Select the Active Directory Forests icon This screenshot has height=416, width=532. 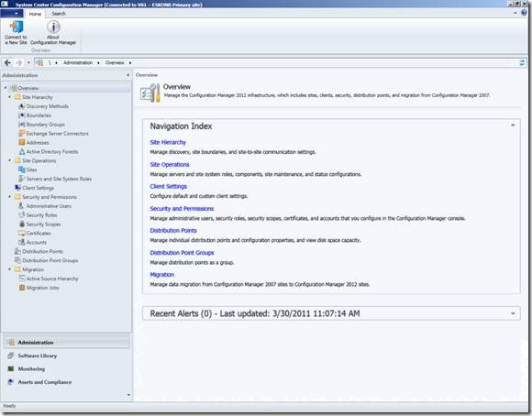[22, 151]
